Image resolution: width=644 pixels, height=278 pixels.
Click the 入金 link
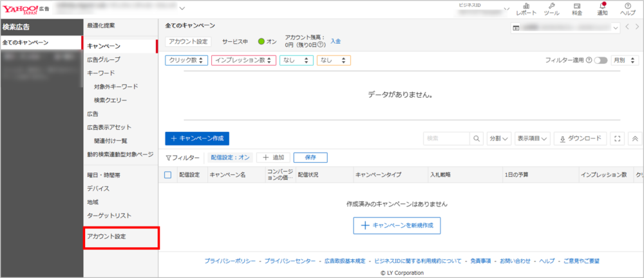(x=336, y=41)
